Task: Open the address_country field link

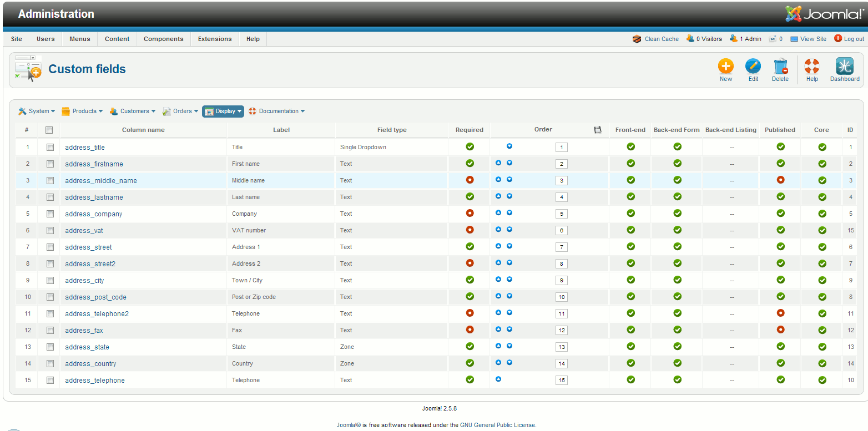Action: (90, 364)
